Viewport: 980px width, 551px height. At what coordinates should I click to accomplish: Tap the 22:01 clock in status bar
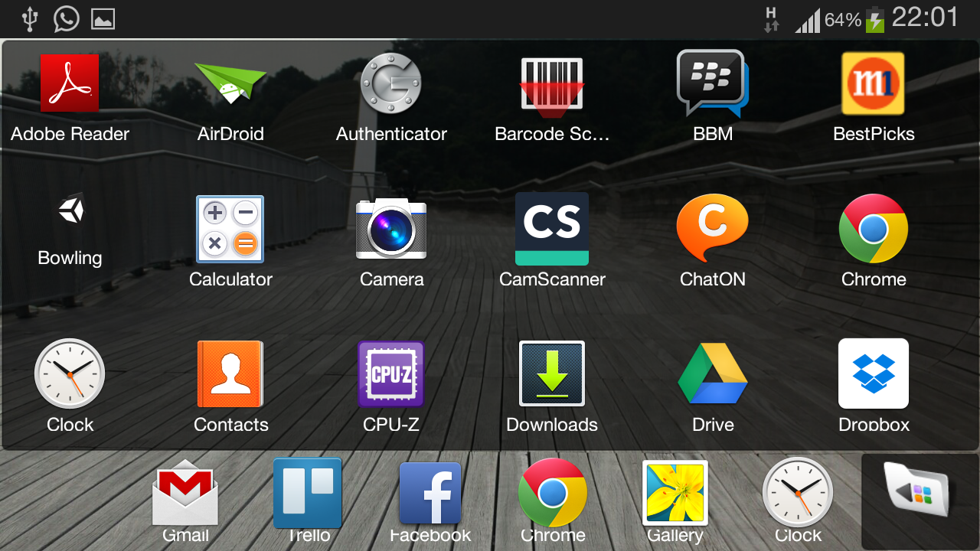[925, 18]
